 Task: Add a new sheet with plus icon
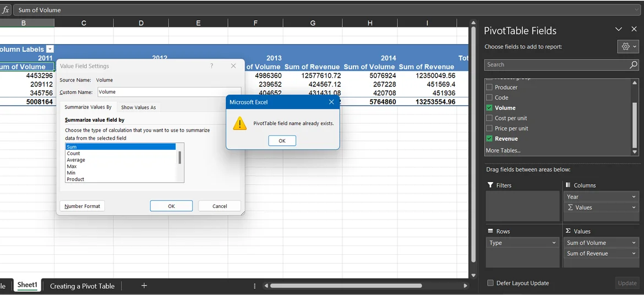point(144,286)
